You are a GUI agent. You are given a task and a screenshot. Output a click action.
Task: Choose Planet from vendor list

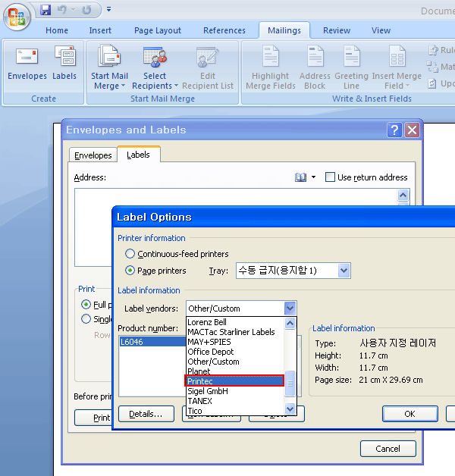pyautogui.click(x=236, y=371)
